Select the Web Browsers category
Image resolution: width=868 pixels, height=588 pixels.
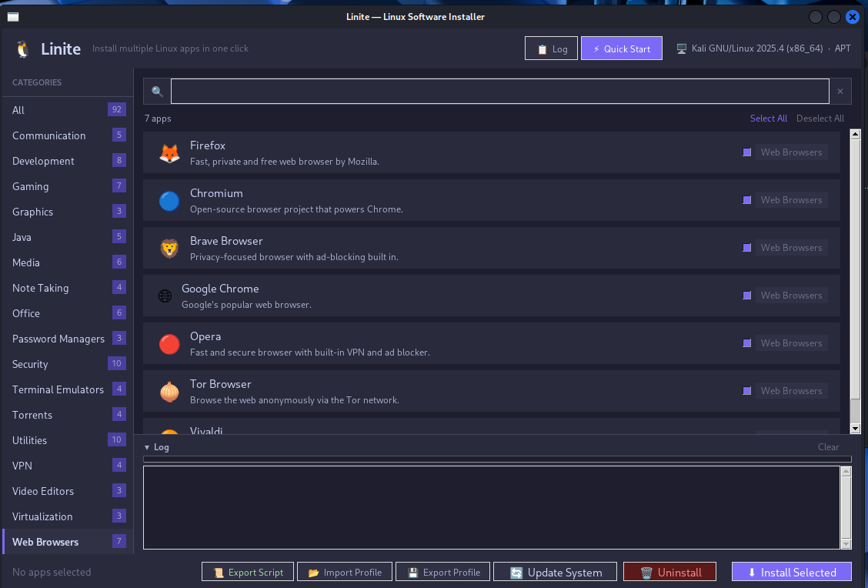[68, 542]
